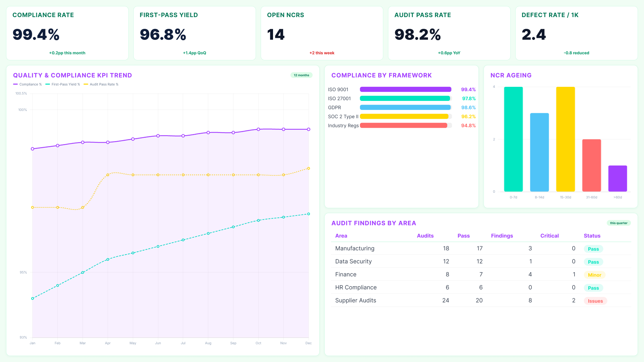This screenshot has height=362, width=644.
Task: Click Dec data point on Compliance line
Action: (x=309, y=129)
